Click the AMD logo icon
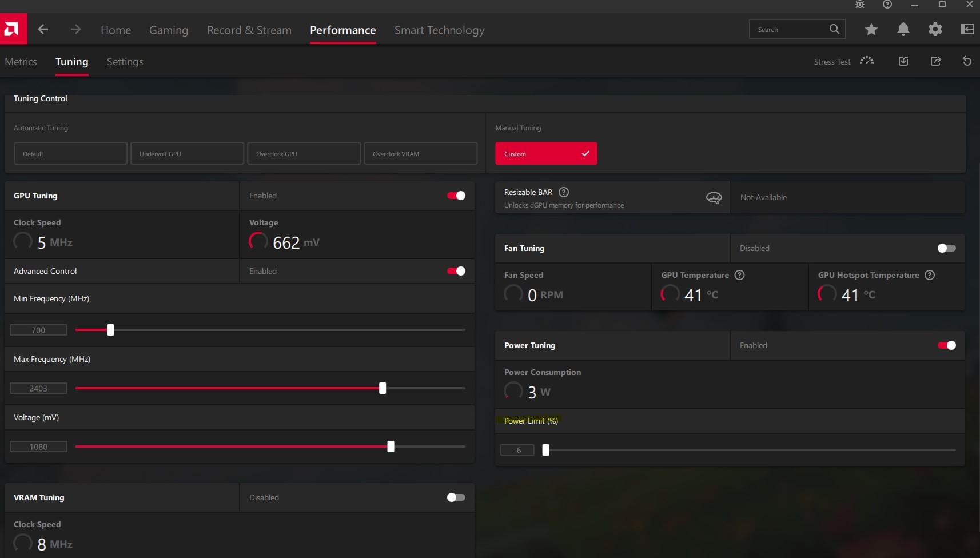This screenshot has width=980, height=558. pos(13,29)
